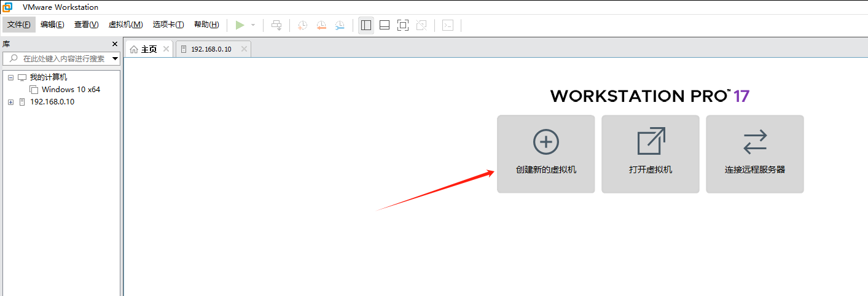Close the 库 library panel
Viewport: 868px width, 296px height.
114,44
